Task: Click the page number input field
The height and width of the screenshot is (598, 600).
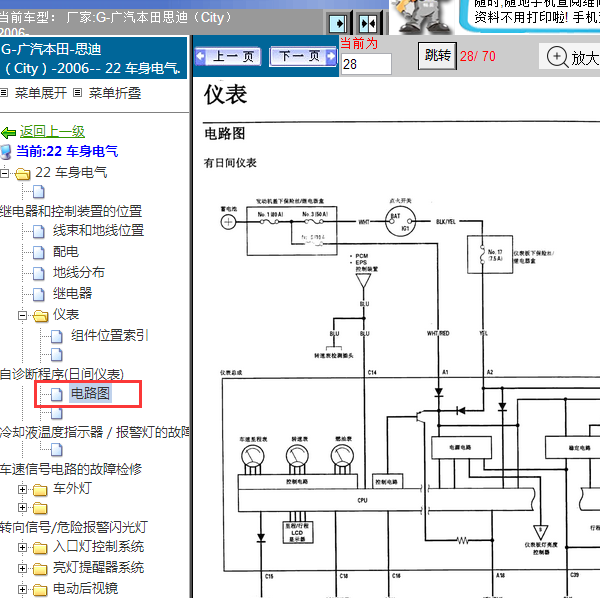Action: [366, 64]
